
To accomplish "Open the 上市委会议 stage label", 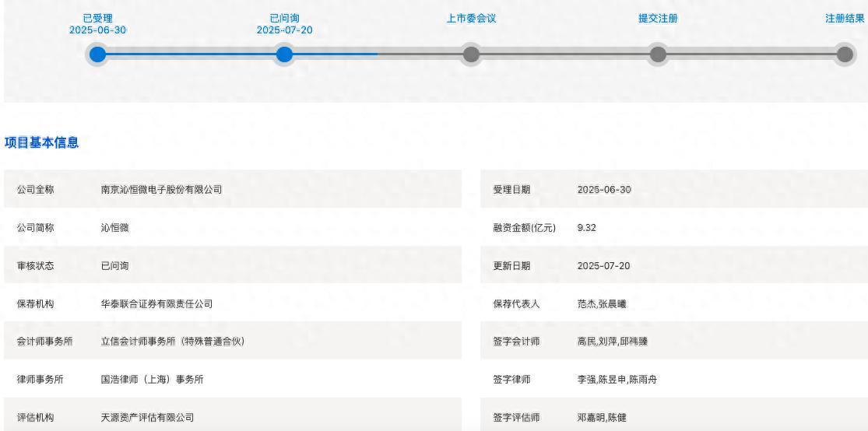I will (471, 19).
